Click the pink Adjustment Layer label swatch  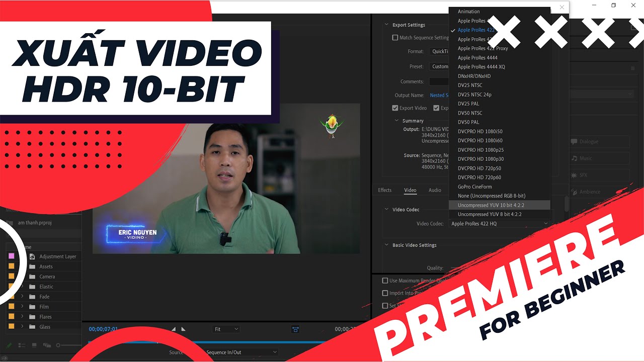point(11,256)
